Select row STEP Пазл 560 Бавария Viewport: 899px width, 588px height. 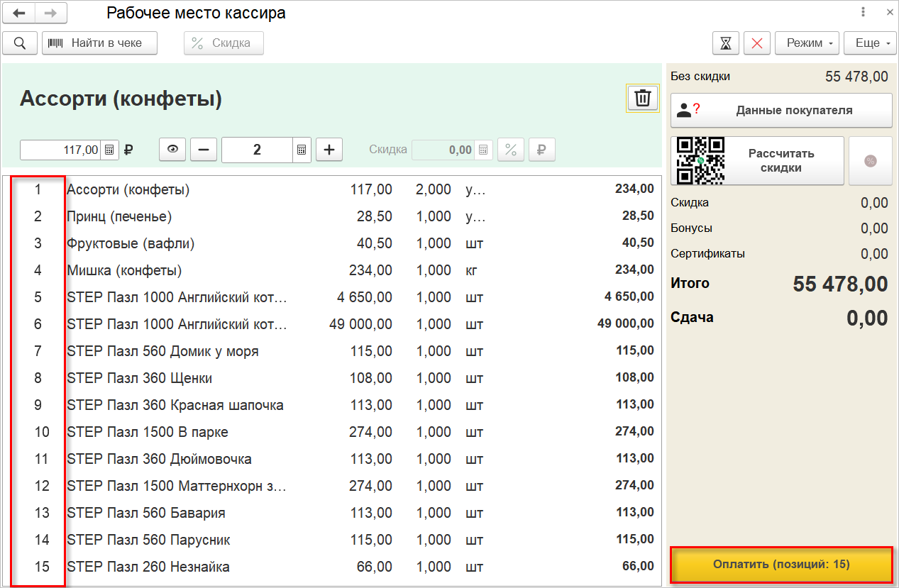332,513
